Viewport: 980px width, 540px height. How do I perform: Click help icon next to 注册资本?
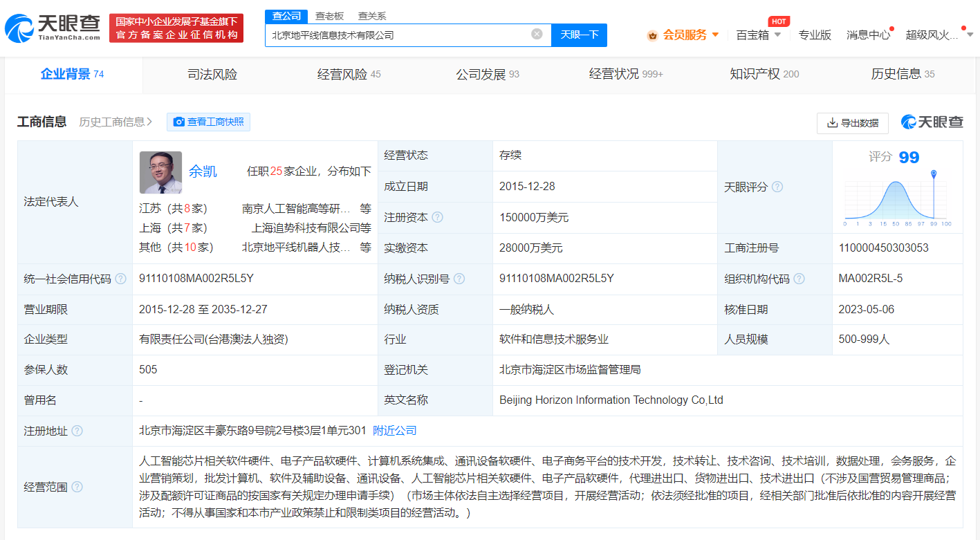click(x=437, y=217)
